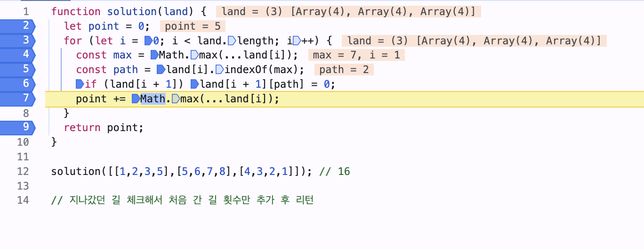
Task: Remove the breakpoint on paused line 7
Action: pos(18,99)
